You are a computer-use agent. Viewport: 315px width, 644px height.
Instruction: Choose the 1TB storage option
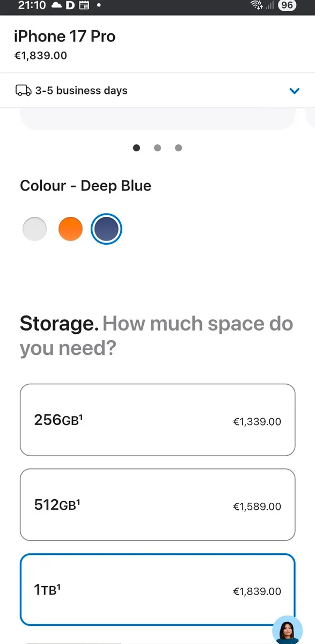158,590
